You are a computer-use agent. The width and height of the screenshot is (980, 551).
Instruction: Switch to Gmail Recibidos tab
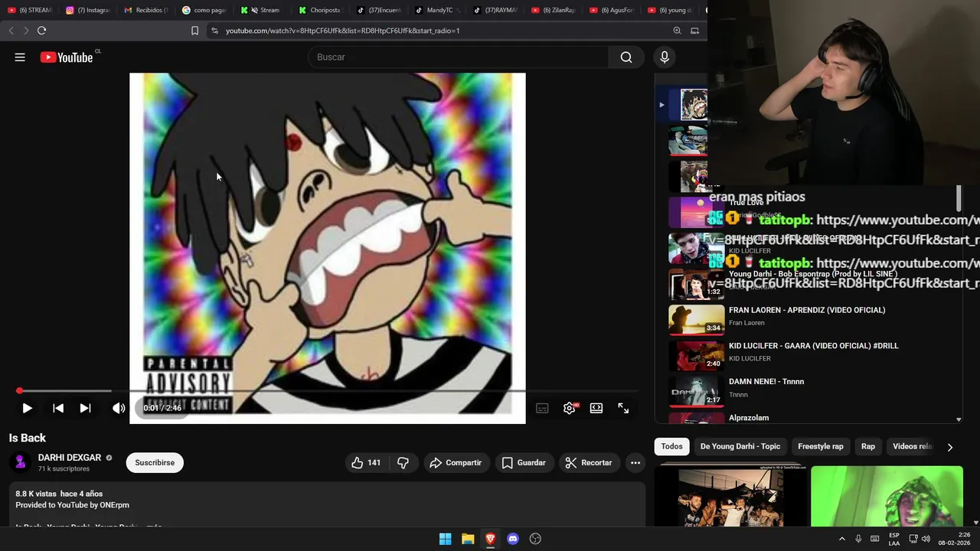click(145, 10)
